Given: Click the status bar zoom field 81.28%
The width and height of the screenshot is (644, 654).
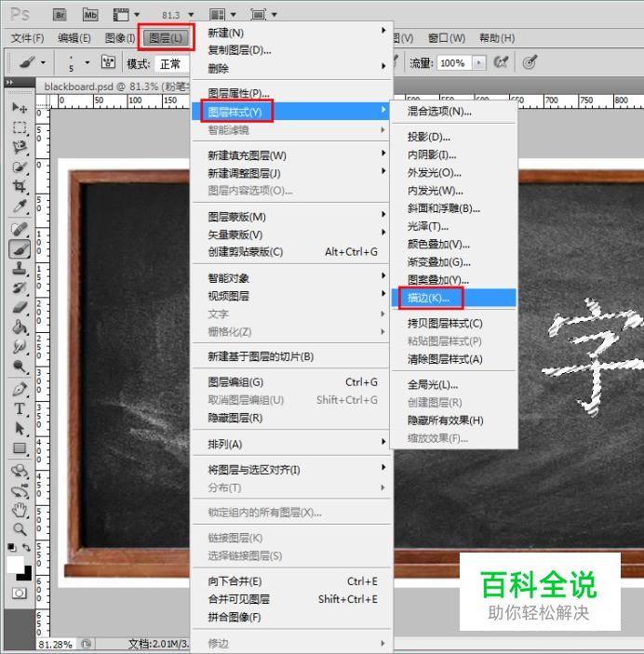Looking at the screenshot, I should tap(57, 645).
